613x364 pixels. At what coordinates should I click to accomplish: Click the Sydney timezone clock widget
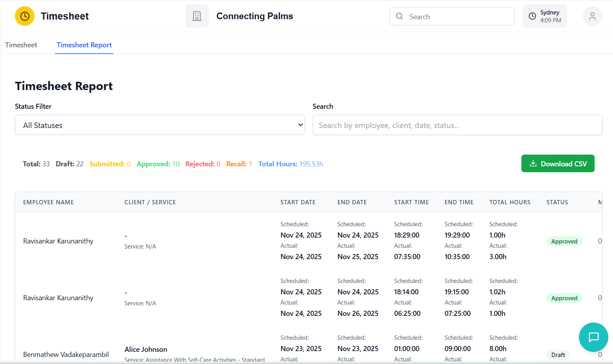coord(544,16)
